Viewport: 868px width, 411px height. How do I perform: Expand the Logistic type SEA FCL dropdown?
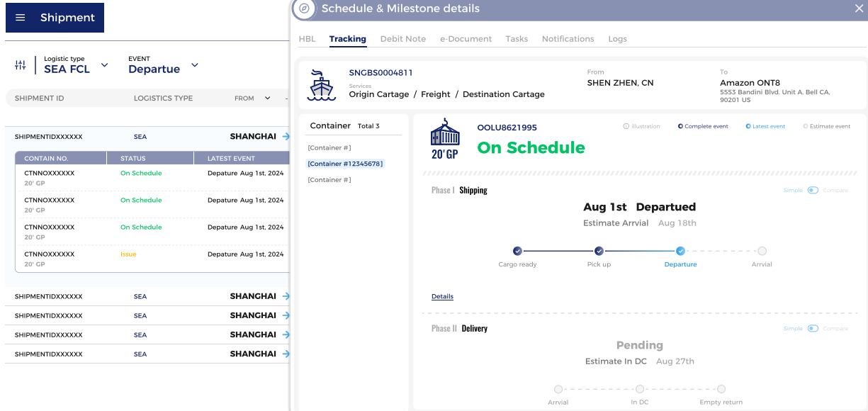coord(104,65)
